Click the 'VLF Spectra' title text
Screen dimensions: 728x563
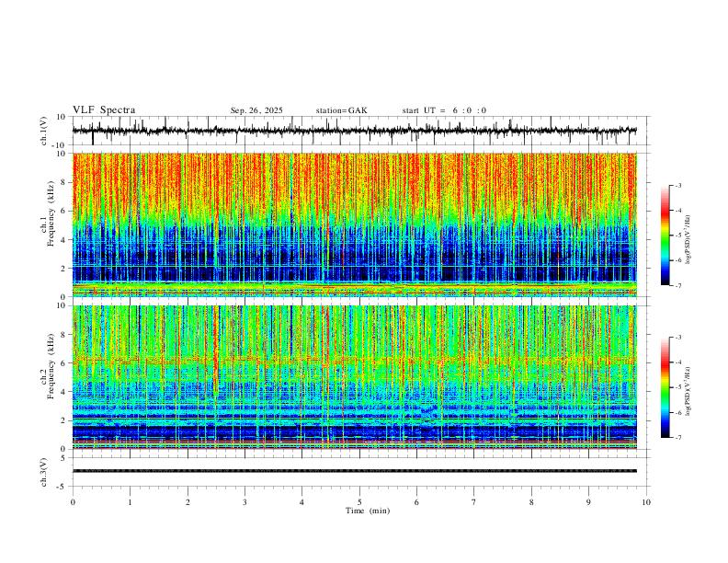pos(104,110)
